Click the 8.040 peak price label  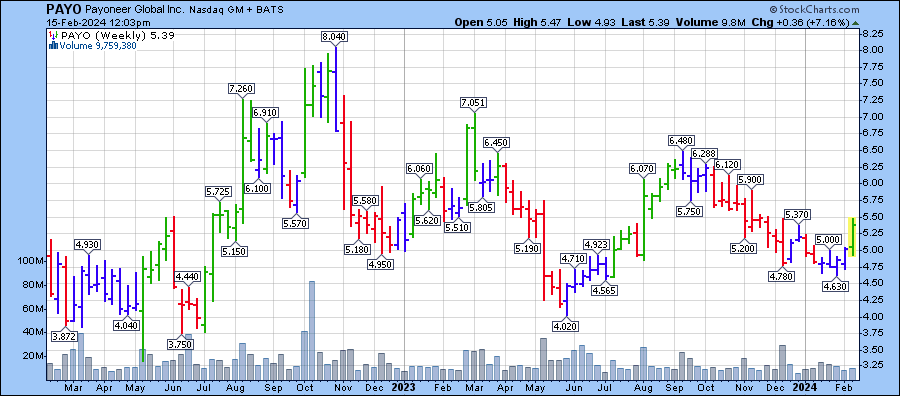pyautogui.click(x=335, y=36)
